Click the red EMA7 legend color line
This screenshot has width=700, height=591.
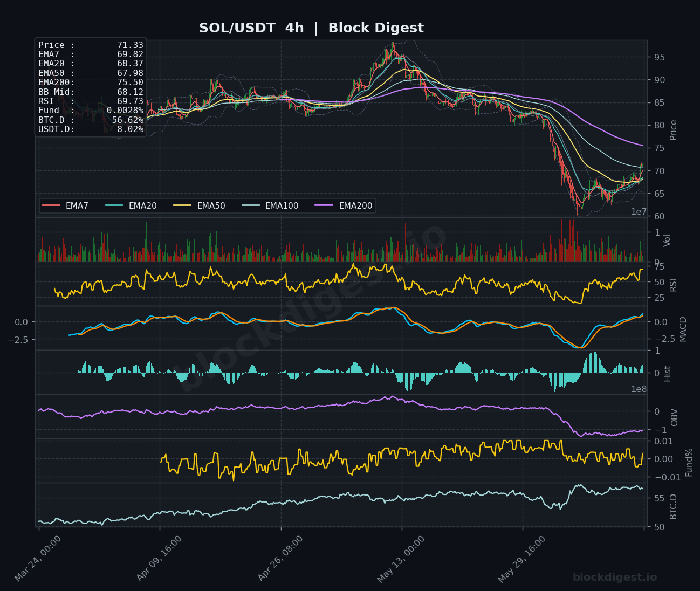[x=51, y=205]
